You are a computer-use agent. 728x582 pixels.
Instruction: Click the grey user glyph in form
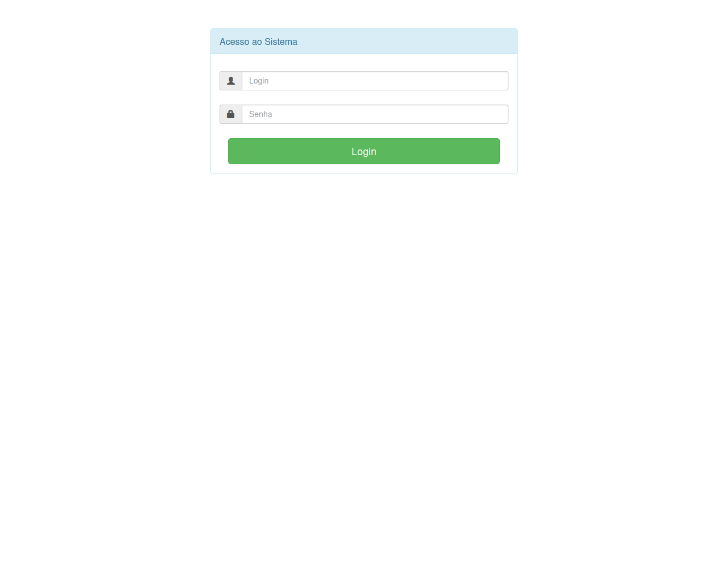pyautogui.click(x=231, y=81)
